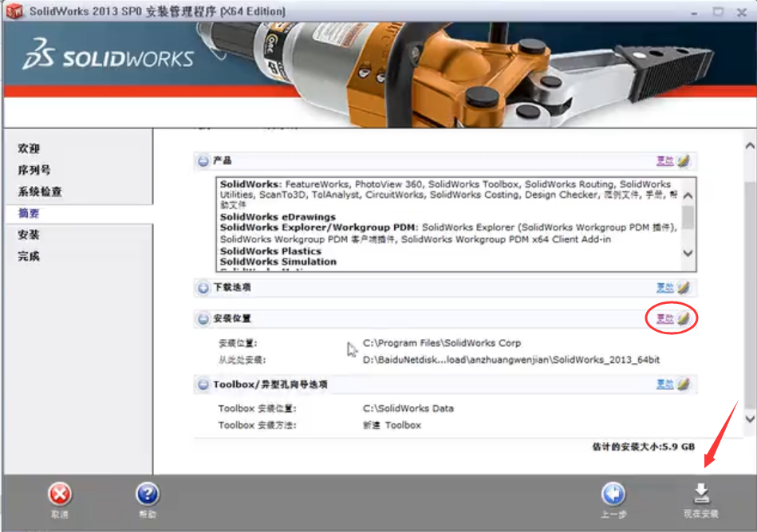Click pencil icon in the 产品 header

click(x=683, y=161)
